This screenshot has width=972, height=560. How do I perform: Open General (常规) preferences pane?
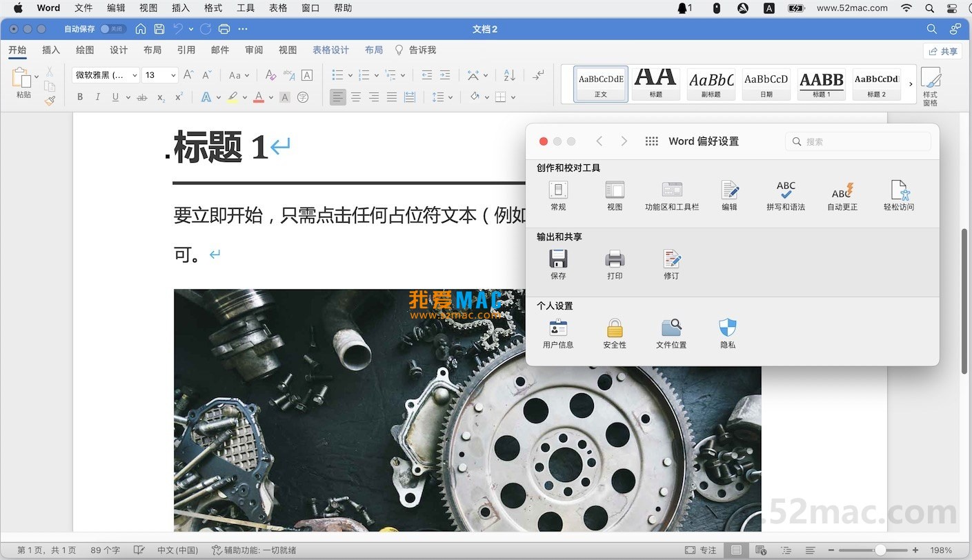tap(558, 196)
